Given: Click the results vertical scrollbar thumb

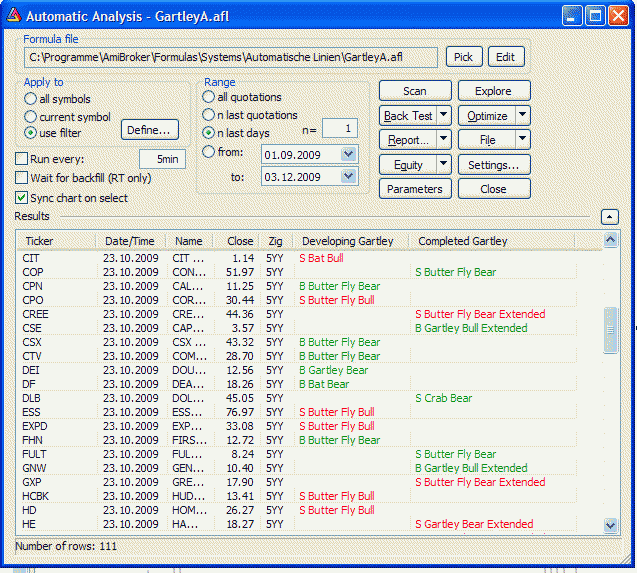Looking at the screenshot, I should click(611, 330).
